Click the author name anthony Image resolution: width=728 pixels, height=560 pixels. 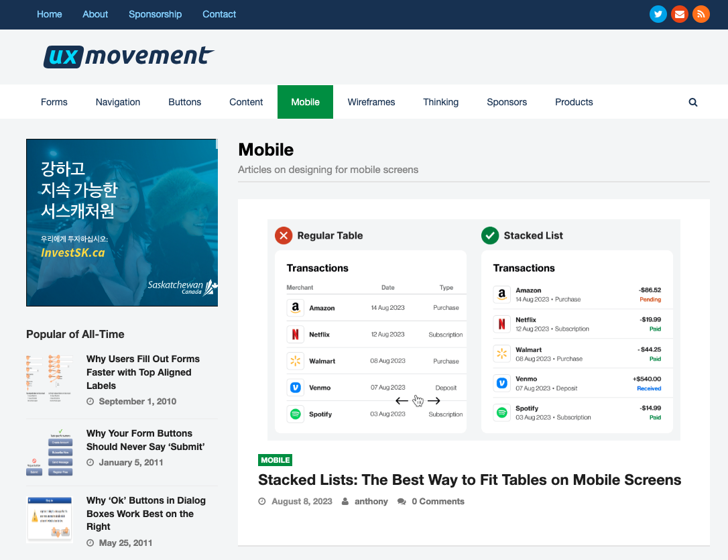click(371, 502)
